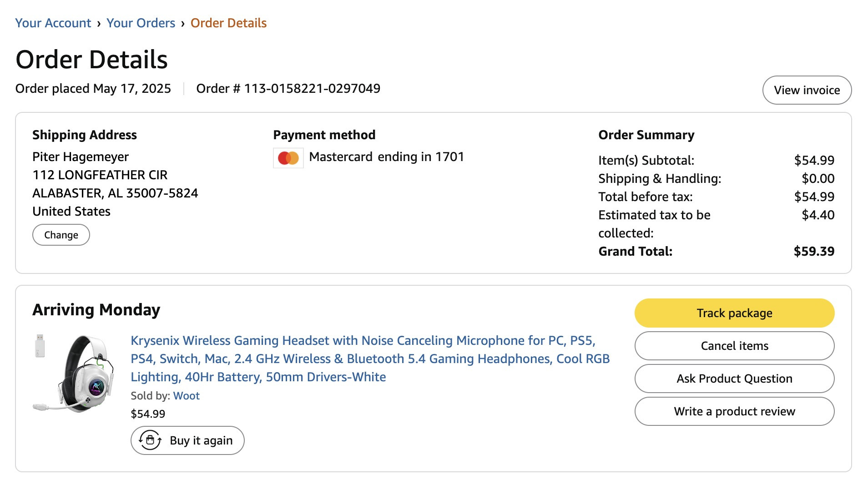Click the item price $54.99 below seller
868x485 pixels.
tap(148, 414)
